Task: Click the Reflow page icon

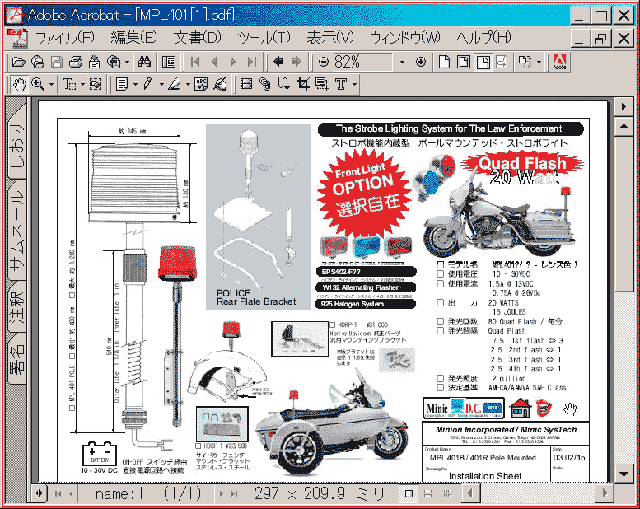Action: pos(502,62)
